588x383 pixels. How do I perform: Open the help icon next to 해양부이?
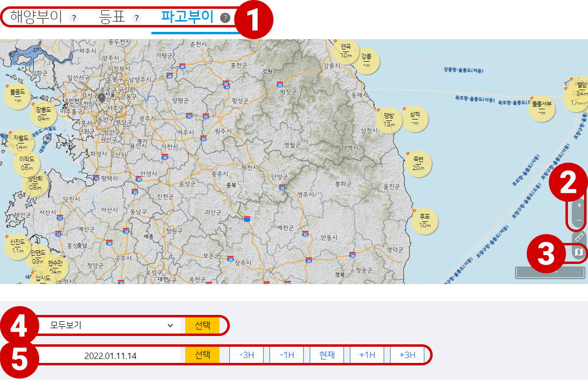tap(73, 18)
